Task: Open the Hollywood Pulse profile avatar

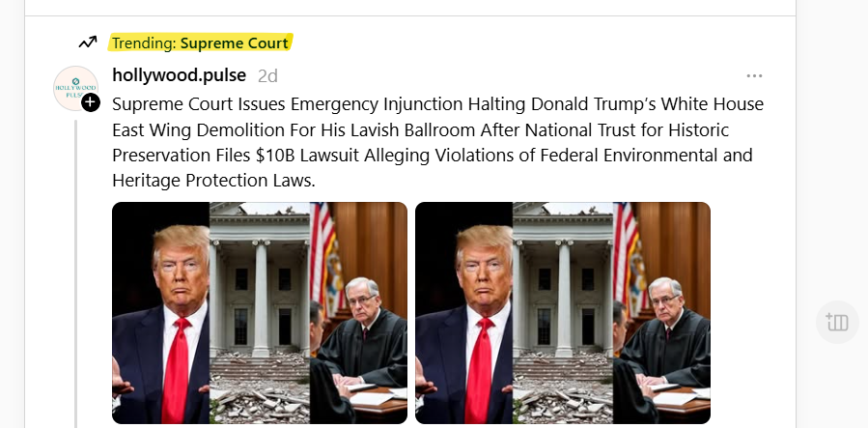Action: point(76,88)
